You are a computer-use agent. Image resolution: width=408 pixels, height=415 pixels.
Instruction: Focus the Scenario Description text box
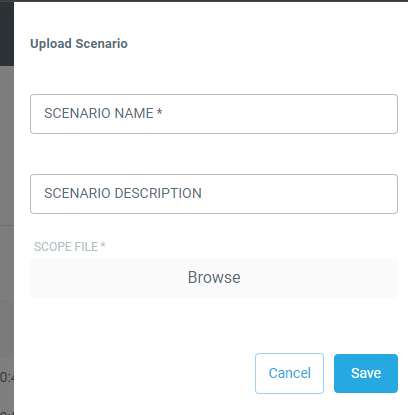214,194
